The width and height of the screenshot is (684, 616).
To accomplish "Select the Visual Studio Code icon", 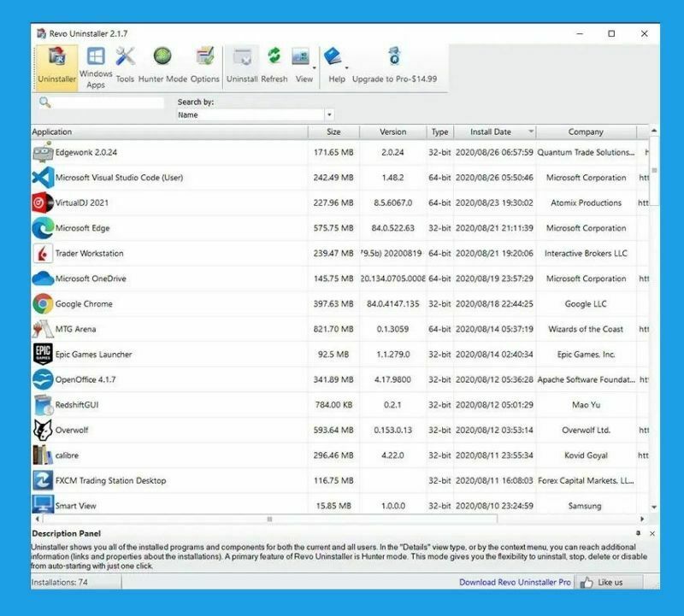I will [x=43, y=178].
